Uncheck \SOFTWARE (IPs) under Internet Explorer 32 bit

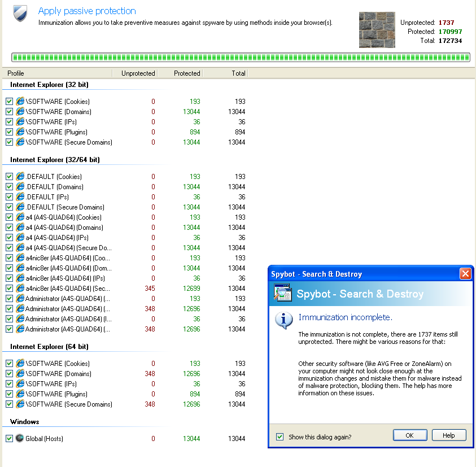[10, 122]
